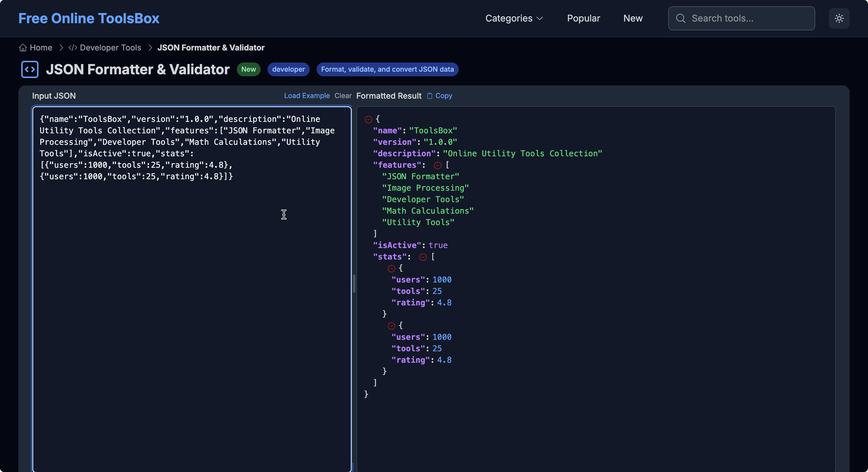Click the JSON Formatter & Validator page title
The width and height of the screenshot is (868, 472).
(137, 69)
